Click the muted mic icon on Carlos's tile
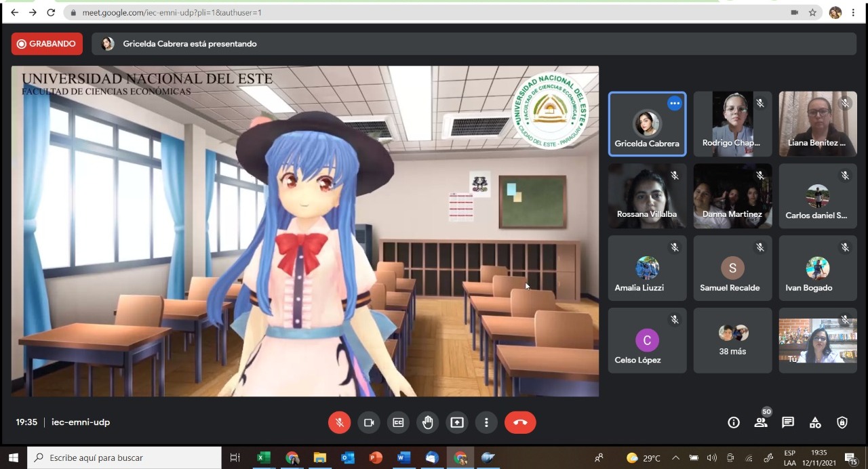868x469 pixels. coord(845,176)
